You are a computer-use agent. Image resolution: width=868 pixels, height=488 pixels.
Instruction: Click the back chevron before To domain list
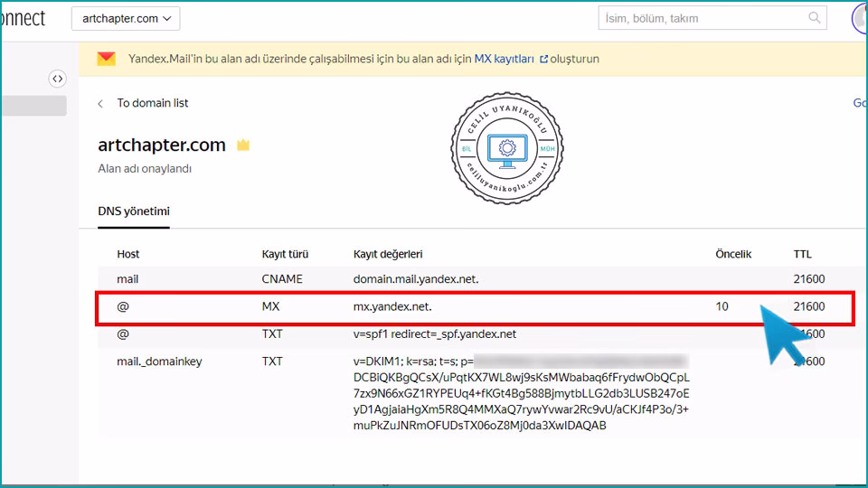(x=100, y=103)
